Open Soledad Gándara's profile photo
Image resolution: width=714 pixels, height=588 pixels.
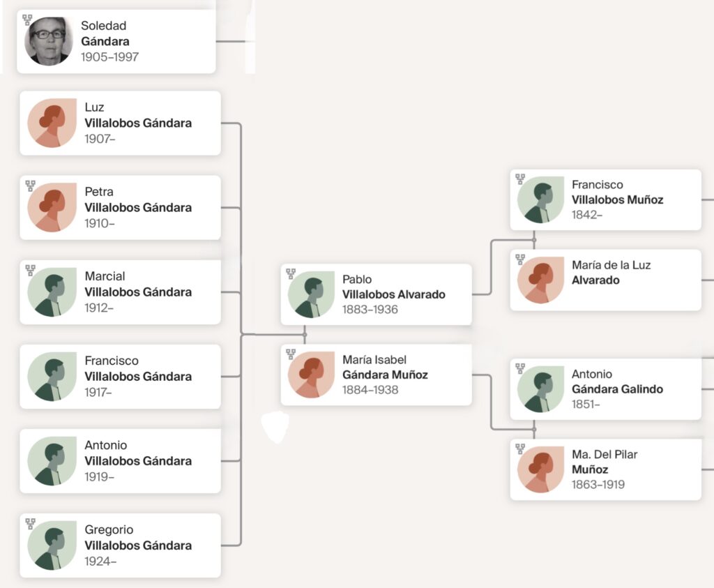(x=49, y=41)
